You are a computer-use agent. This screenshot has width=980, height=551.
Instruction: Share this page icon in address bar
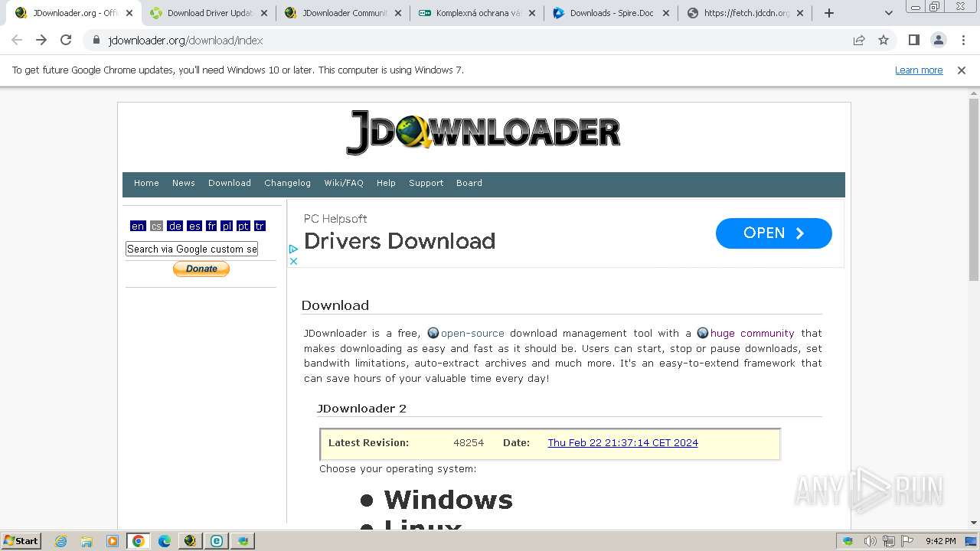859,40
